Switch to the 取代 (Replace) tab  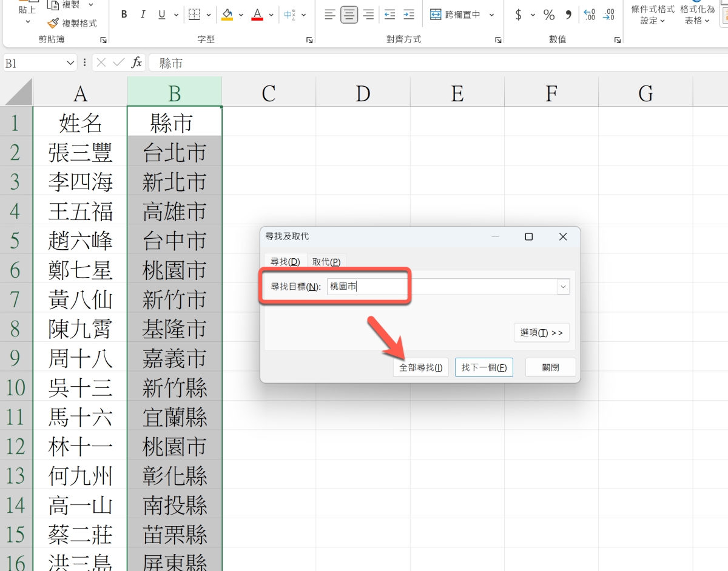(326, 262)
